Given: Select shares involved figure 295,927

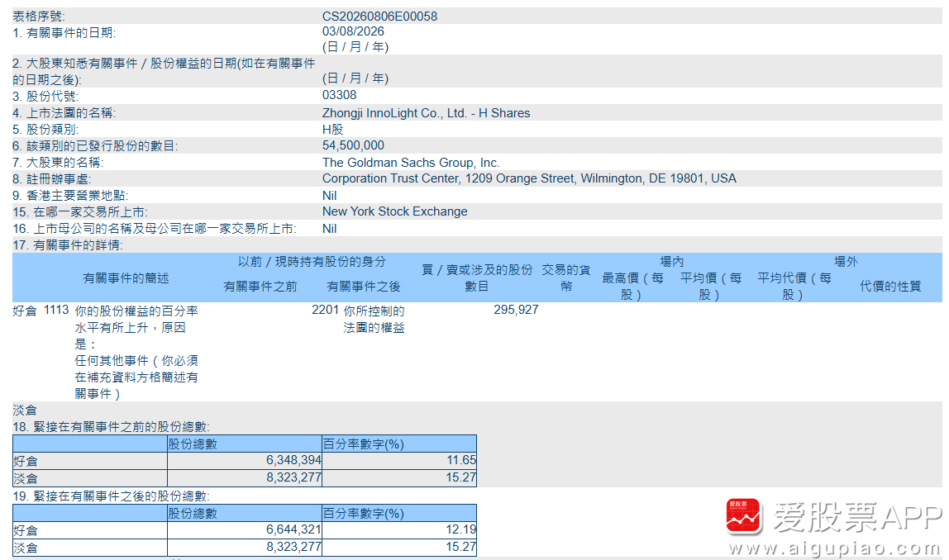Looking at the screenshot, I should pyautogui.click(x=516, y=310).
